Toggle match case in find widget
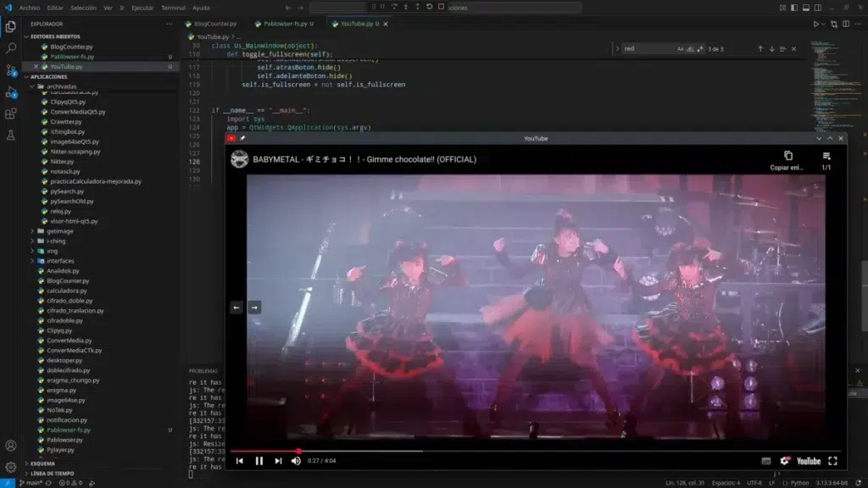Screen dimensions: 868x488 pyautogui.click(x=681, y=48)
